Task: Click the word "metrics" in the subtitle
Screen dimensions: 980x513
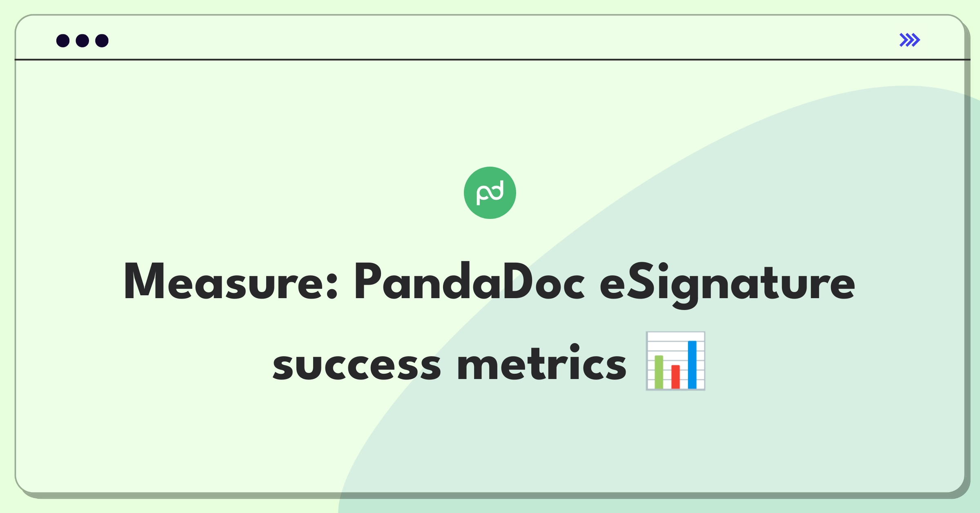Action: tap(542, 362)
